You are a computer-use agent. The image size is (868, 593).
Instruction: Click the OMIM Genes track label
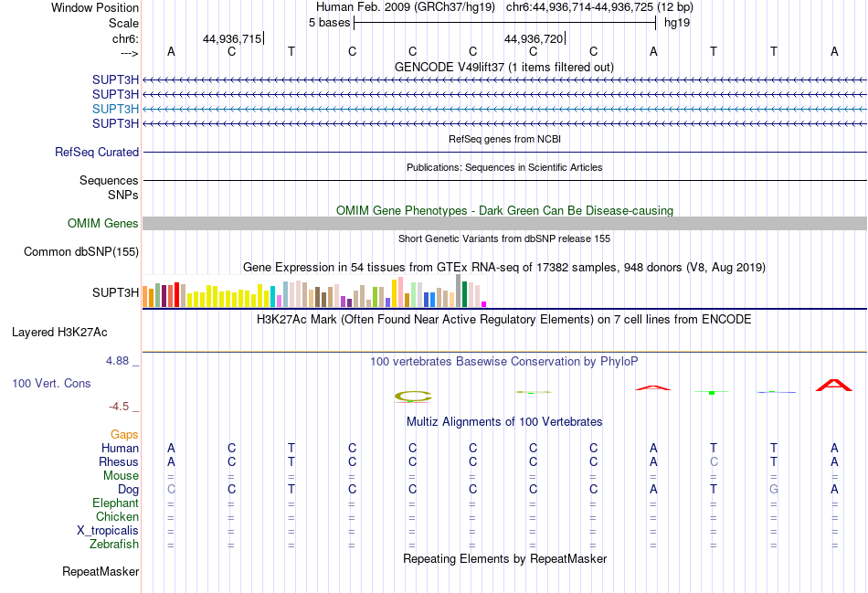pos(103,223)
